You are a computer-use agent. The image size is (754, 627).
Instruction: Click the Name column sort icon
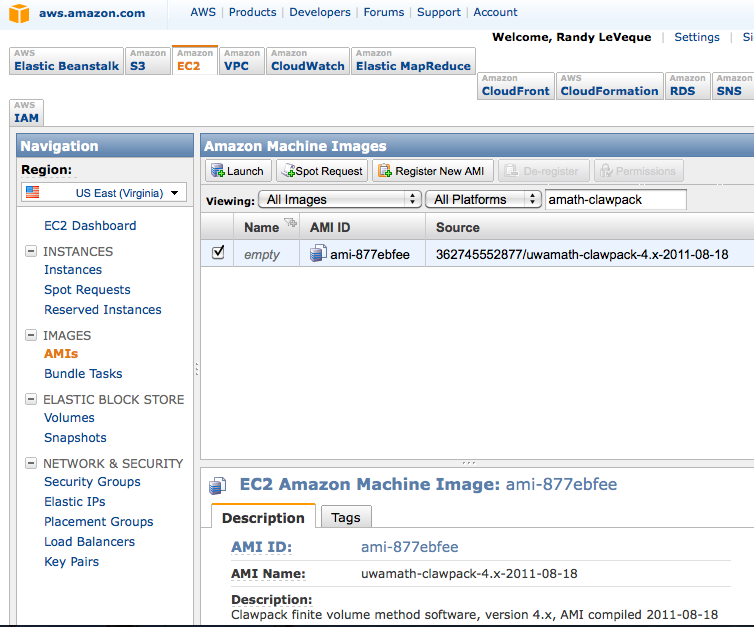[291, 223]
